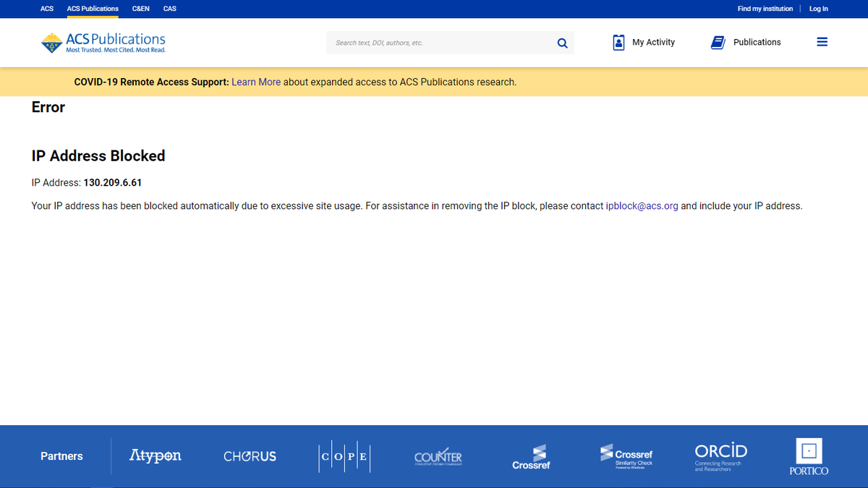
Task: Click the Partners footer label
Action: [61, 456]
